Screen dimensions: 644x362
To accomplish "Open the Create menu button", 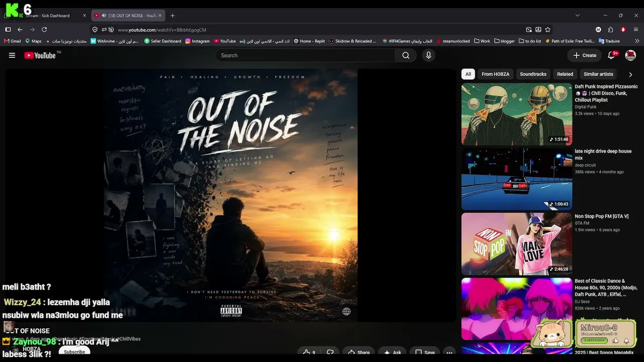I will (x=585, y=55).
